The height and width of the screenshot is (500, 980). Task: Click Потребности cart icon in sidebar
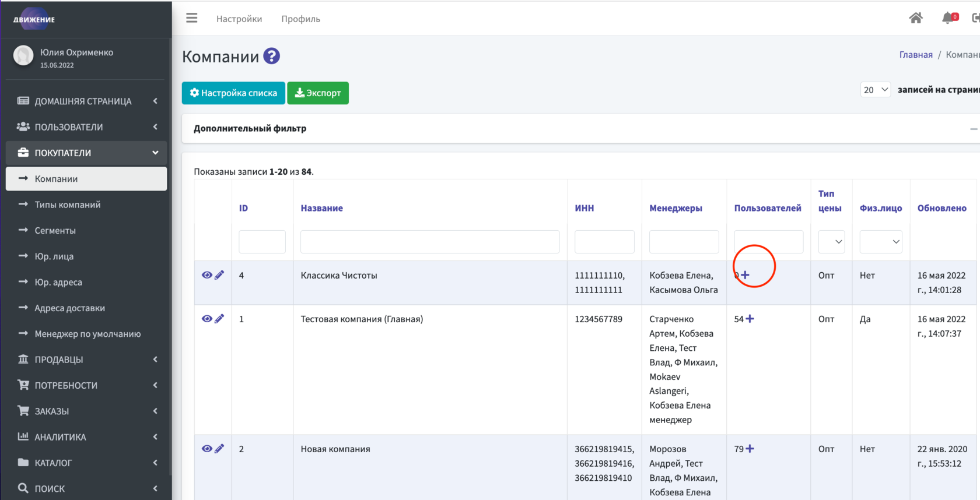[x=23, y=385]
